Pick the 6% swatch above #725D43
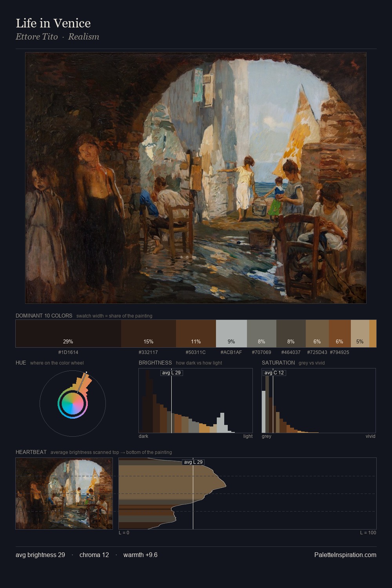This screenshot has width=392, height=588. coord(317,334)
